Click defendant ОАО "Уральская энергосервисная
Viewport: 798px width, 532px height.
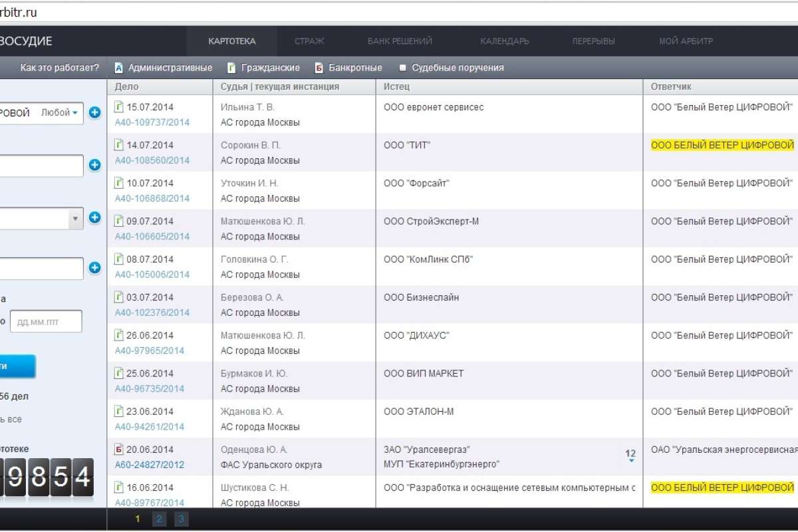(x=724, y=450)
